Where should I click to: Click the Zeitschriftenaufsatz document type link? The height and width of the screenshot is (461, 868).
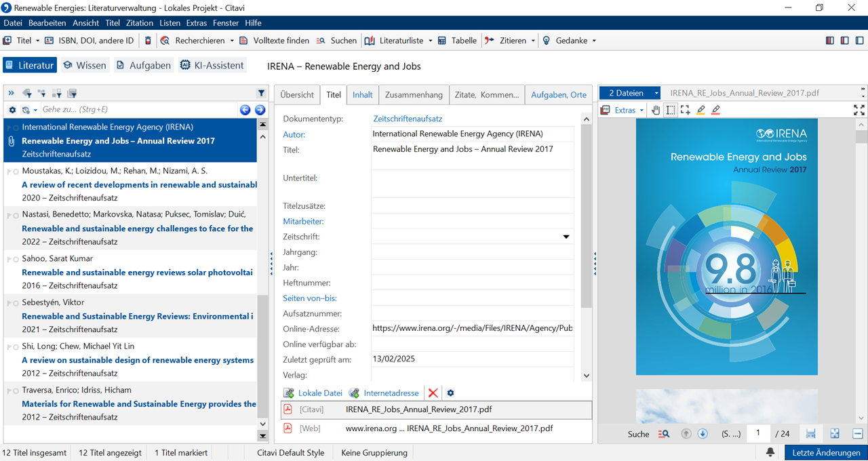click(408, 119)
